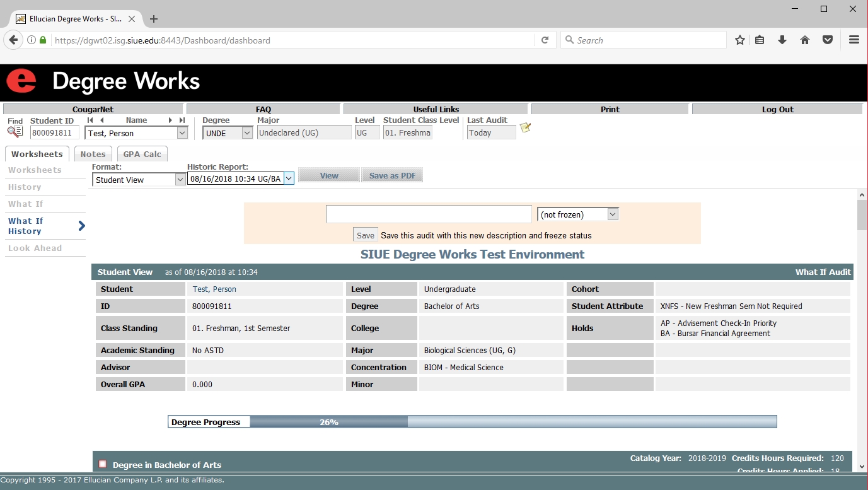
Task: Save page to Pocket icon
Action: point(828,40)
